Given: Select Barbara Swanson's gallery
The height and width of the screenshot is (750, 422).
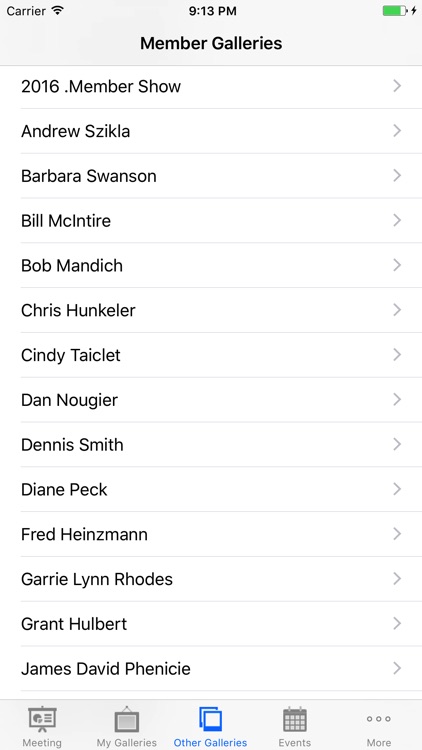Looking at the screenshot, I should pyautogui.click(x=211, y=176).
